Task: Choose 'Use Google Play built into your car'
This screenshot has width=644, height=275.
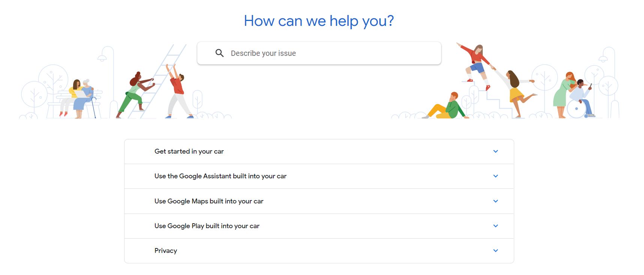Action: click(x=207, y=226)
